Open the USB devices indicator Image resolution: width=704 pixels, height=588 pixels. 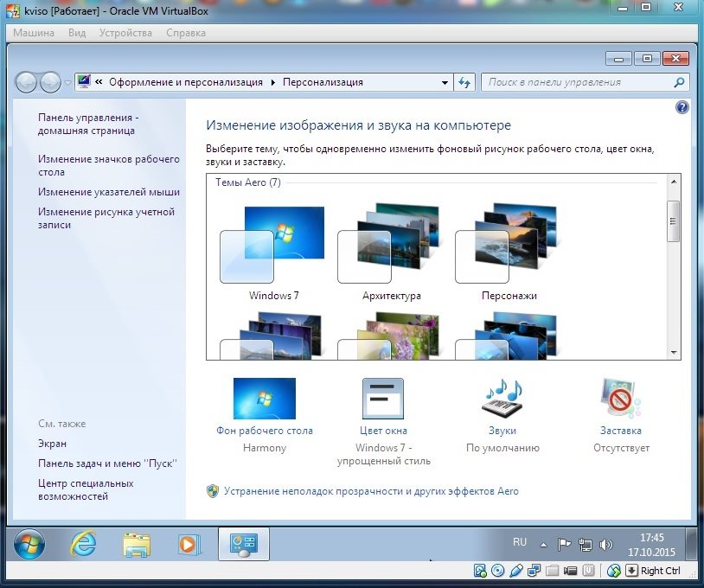[x=515, y=571]
